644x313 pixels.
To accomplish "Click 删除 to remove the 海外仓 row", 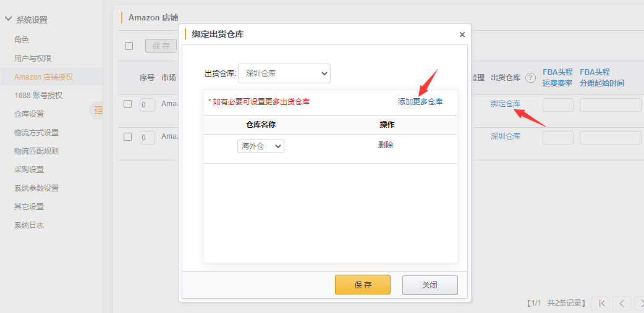I will (386, 145).
